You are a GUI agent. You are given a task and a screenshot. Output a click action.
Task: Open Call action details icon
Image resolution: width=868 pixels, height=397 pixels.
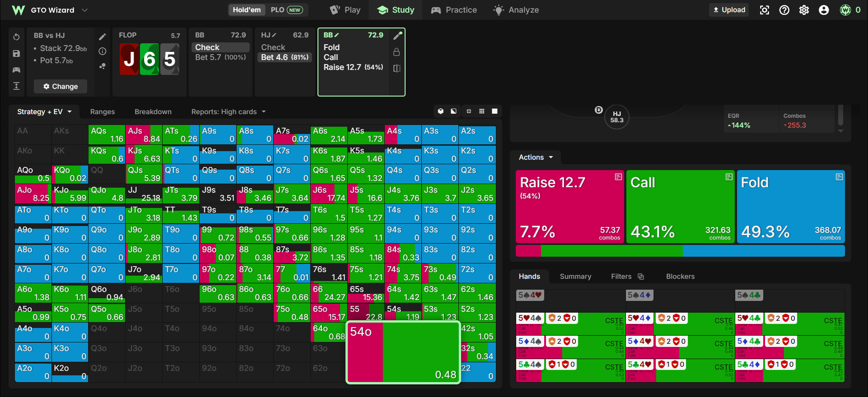point(729,177)
